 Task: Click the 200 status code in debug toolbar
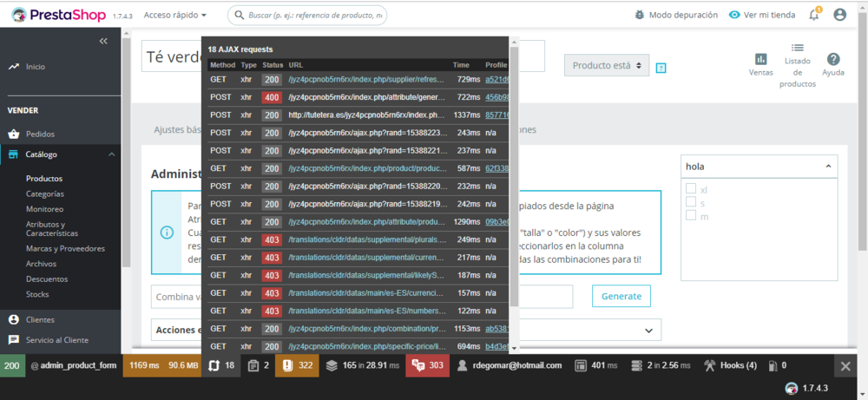(12, 365)
